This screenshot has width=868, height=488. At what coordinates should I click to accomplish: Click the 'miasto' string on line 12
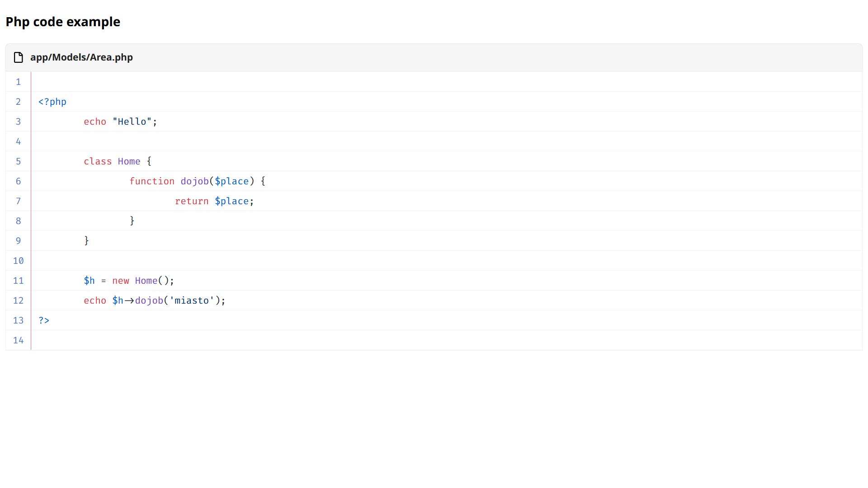[192, 300]
